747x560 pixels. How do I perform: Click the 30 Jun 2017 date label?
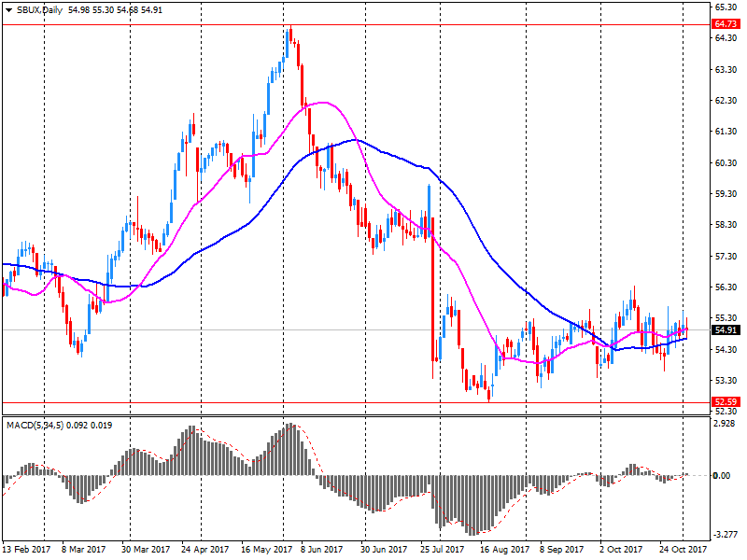coord(384,550)
